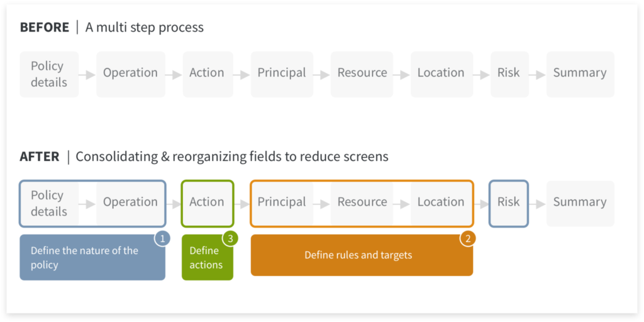Image resolution: width=644 pixels, height=322 pixels.
Task: Choose the Principal step in the BEFORE row
Action: click(x=282, y=74)
